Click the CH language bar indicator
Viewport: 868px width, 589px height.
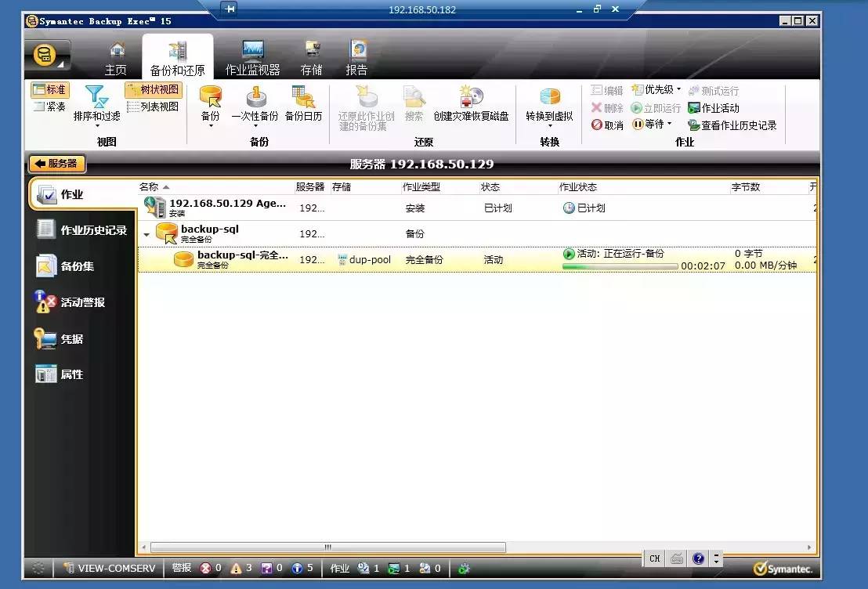pyautogui.click(x=655, y=558)
